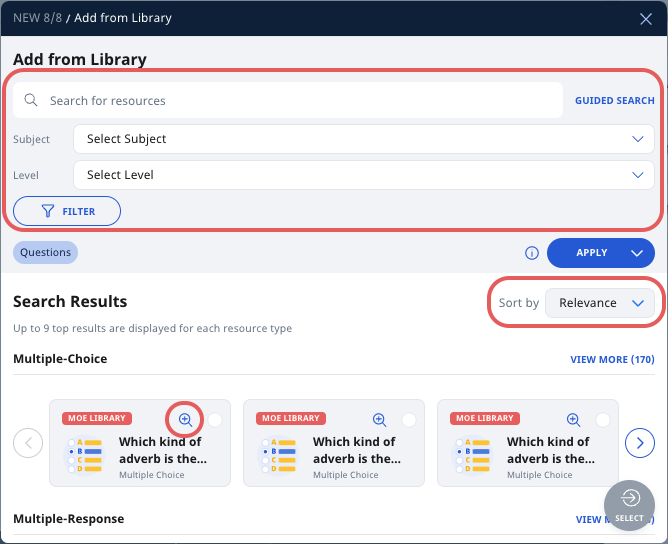Open GUIDED SEARCH
The width and height of the screenshot is (668, 544).
[614, 101]
